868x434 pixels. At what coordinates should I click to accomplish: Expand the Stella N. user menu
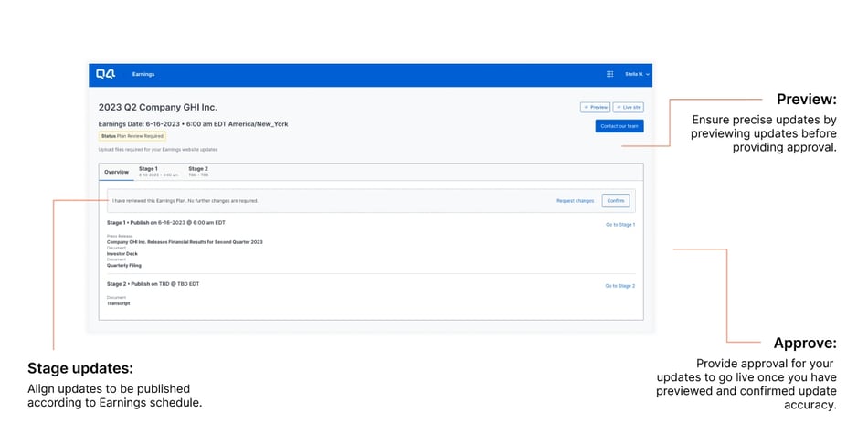[x=637, y=74]
